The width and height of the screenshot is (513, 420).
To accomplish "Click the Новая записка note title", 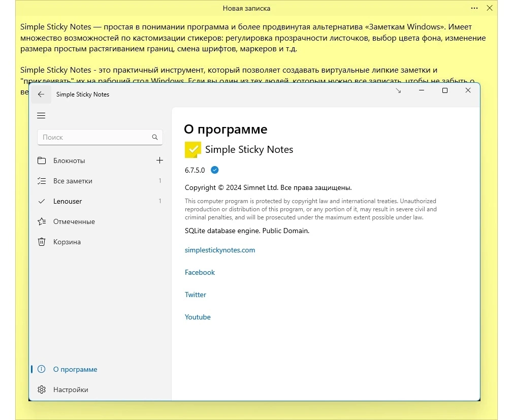I will [x=246, y=9].
